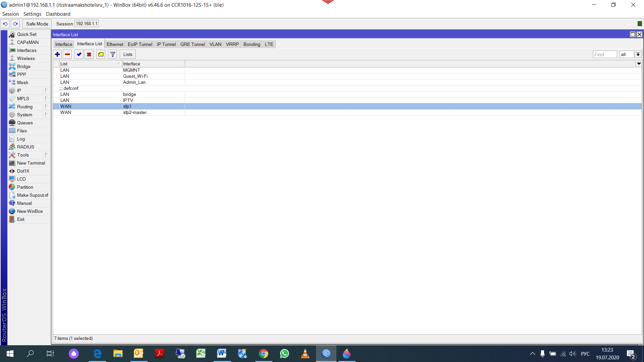Switch to the LTE tab
The height and width of the screenshot is (362, 644).
click(x=269, y=44)
